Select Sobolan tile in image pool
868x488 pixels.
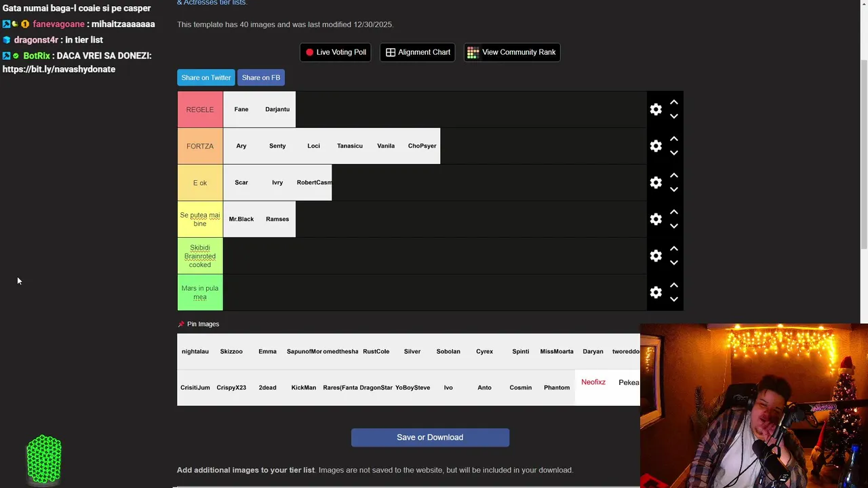click(448, 351)
